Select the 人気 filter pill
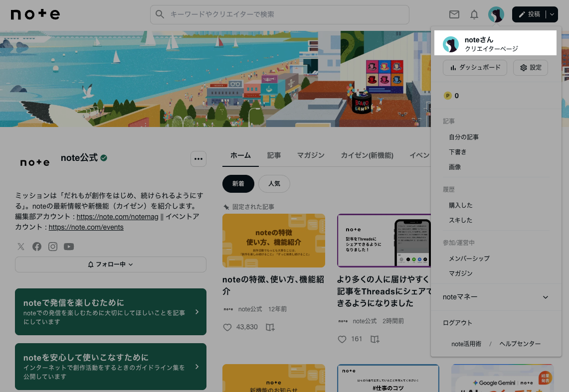 pyautogui.click(x=274, y=184)
